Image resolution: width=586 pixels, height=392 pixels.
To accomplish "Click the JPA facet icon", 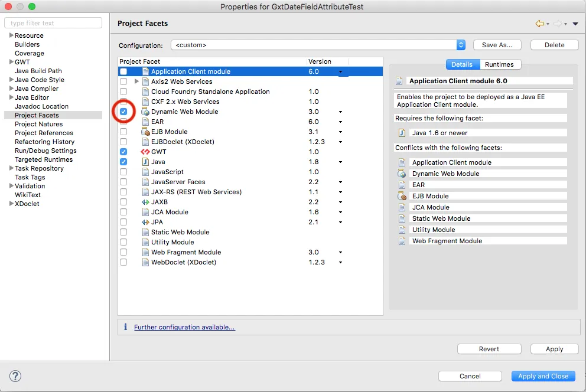I will pyautogui.click(x=145, y=222).
